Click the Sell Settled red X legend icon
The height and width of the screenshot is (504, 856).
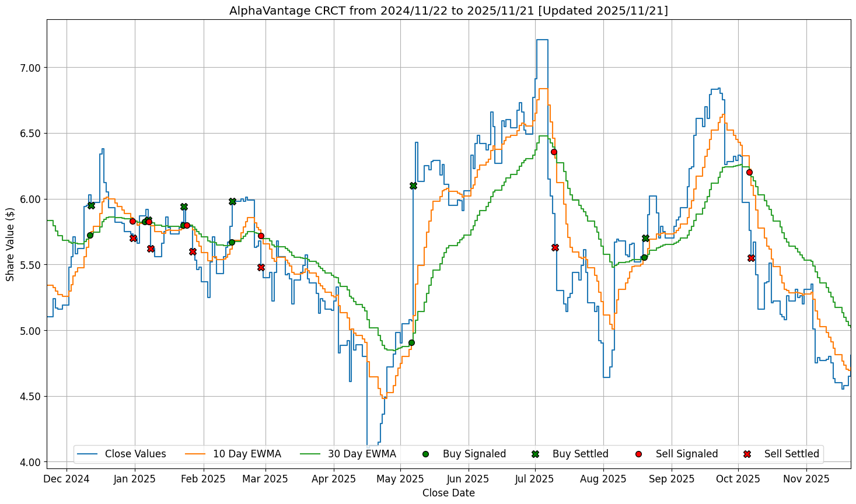(x=747, y=454)
